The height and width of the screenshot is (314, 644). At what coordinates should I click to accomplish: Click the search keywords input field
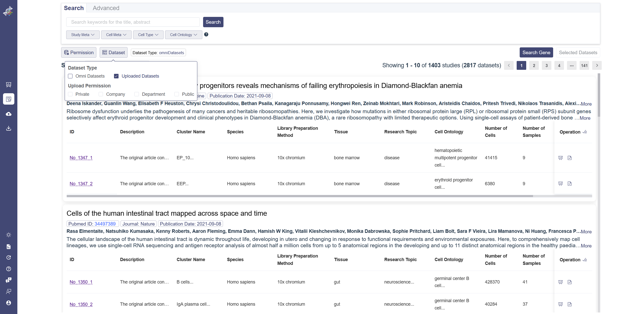133,22
